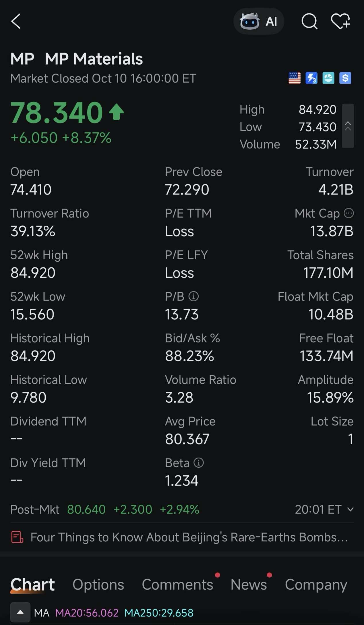Tap the blue dollar sign icon
The height and width of the screenshot is (625, 364).
(x=345, y=78)
